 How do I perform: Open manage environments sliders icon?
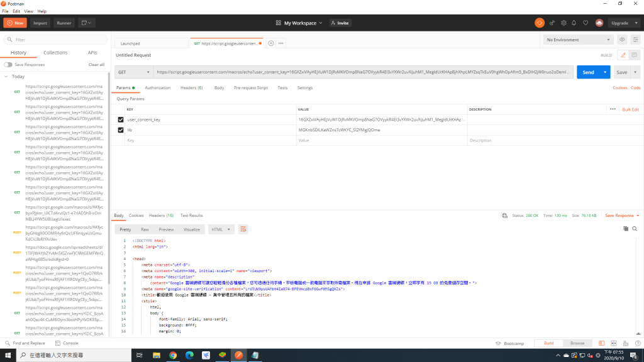tap(635, 40)
